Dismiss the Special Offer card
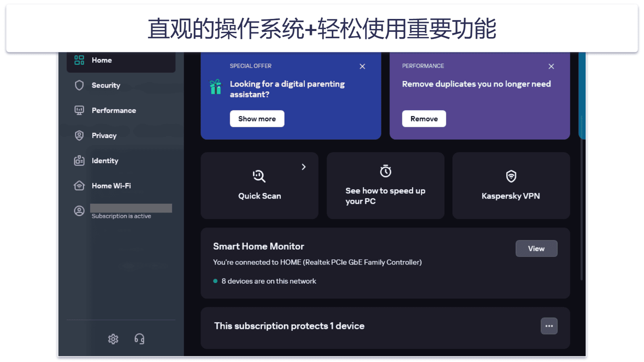 [x=362, y=66]
